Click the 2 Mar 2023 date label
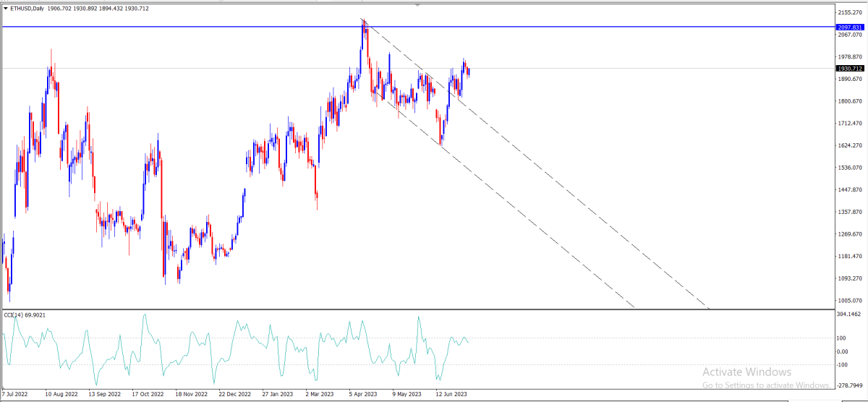This screenshot has height=402, width=868. (x=320, y=395)
